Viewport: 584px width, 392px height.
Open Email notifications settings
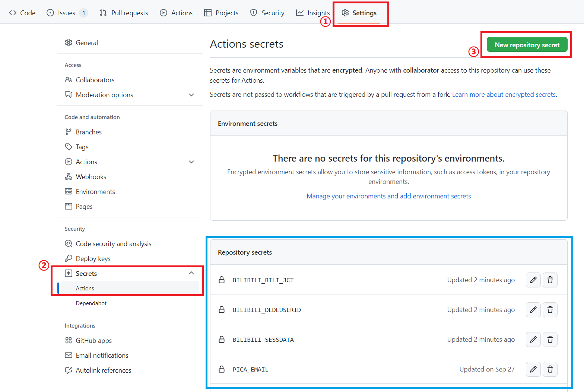pyautogui.click(x=130, y=356)
